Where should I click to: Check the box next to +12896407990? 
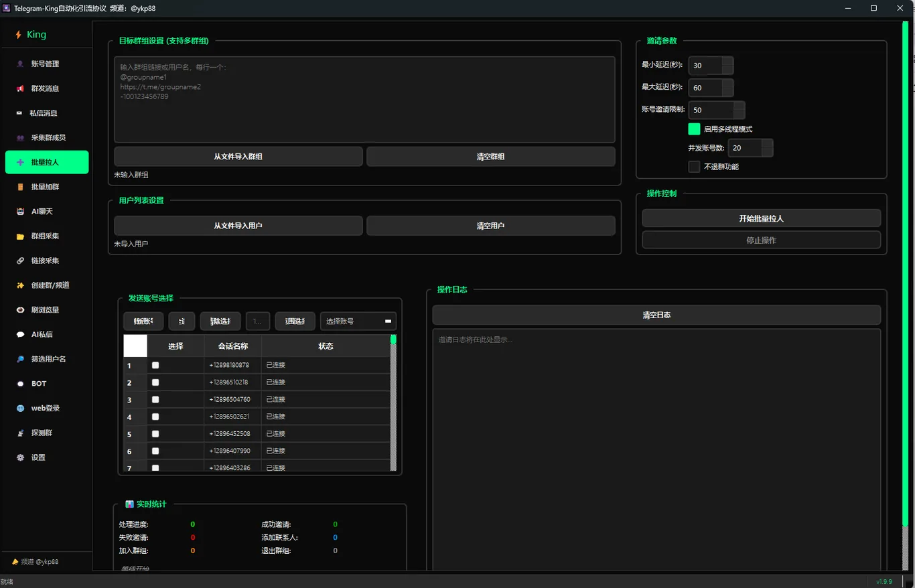[x=155, y=451]
